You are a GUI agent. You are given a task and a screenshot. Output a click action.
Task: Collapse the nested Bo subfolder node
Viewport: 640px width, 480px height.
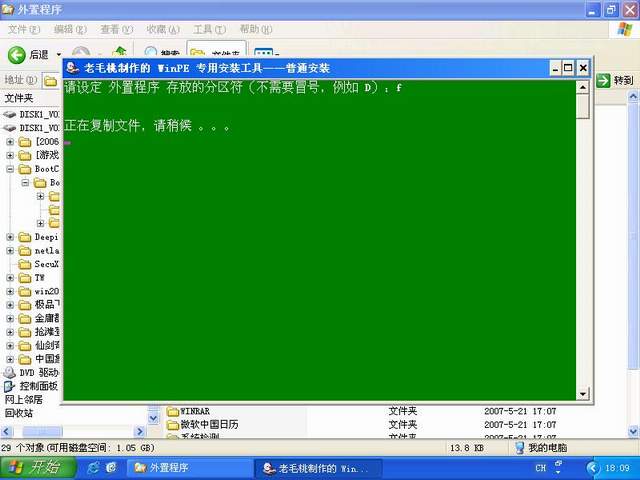pyautogui.click(x=25, y=182)
